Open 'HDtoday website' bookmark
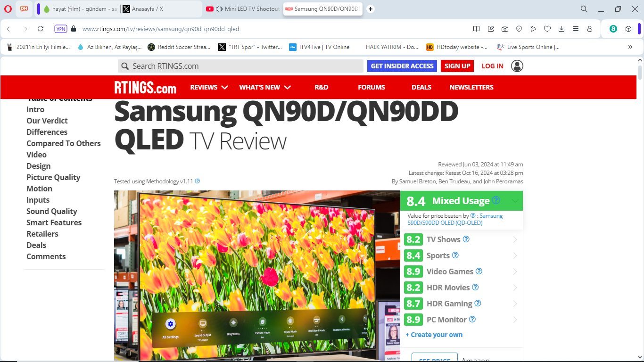Viewport: 644px width, 362px height. pos(457,47)
